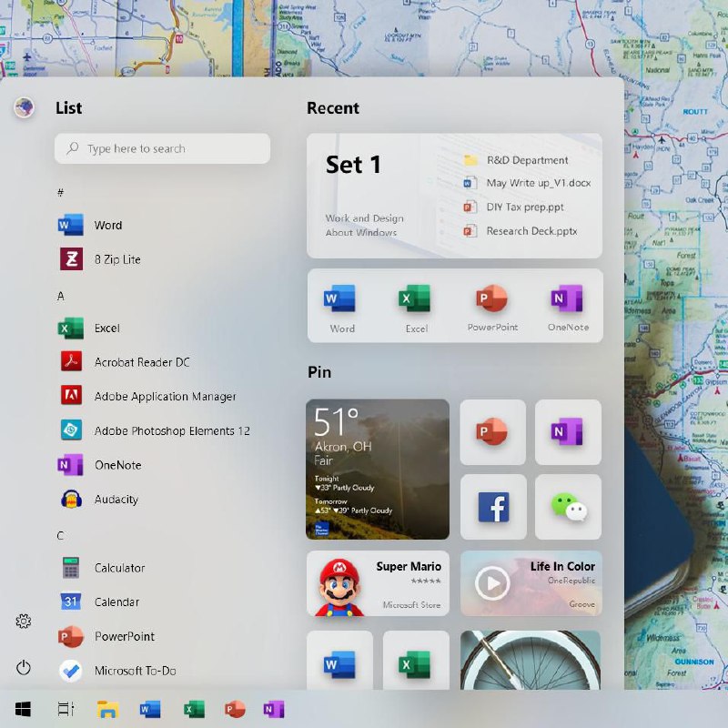The width and height of the screenshot is (728, 728).
Task: Launch 8 Zip Lite from the list
Action: coord(100,259)
